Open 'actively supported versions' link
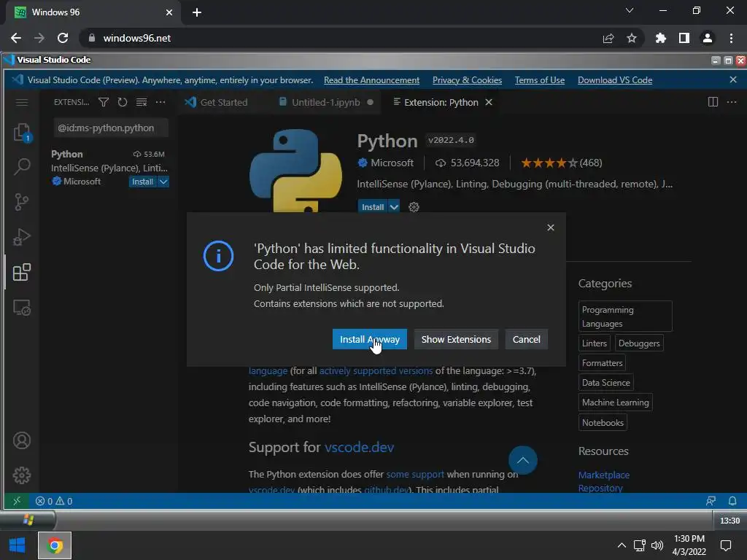 (376, 370)
